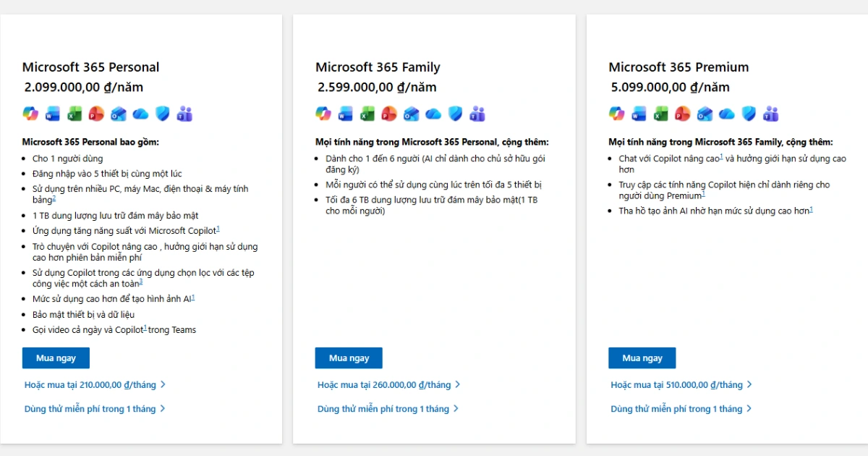Click the 'Microsoft 365 Premium' heading
Screen dimensions: 868x456
(x=678, y=67)
